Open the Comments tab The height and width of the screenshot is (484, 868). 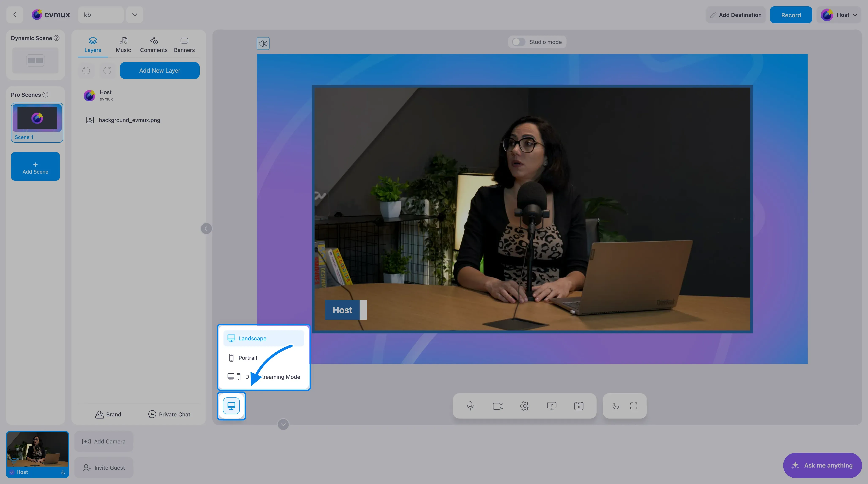click(154, 45)
